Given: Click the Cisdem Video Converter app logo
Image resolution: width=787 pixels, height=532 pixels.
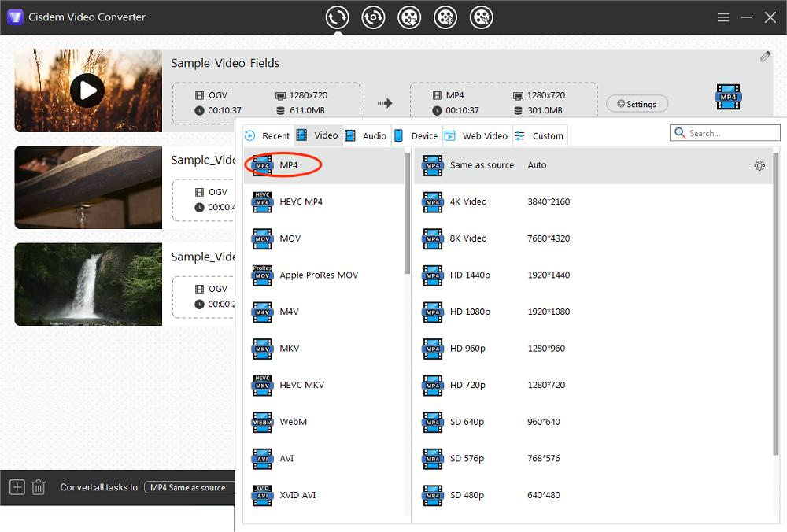Looking at the screenshot, I should click(15, 17).
